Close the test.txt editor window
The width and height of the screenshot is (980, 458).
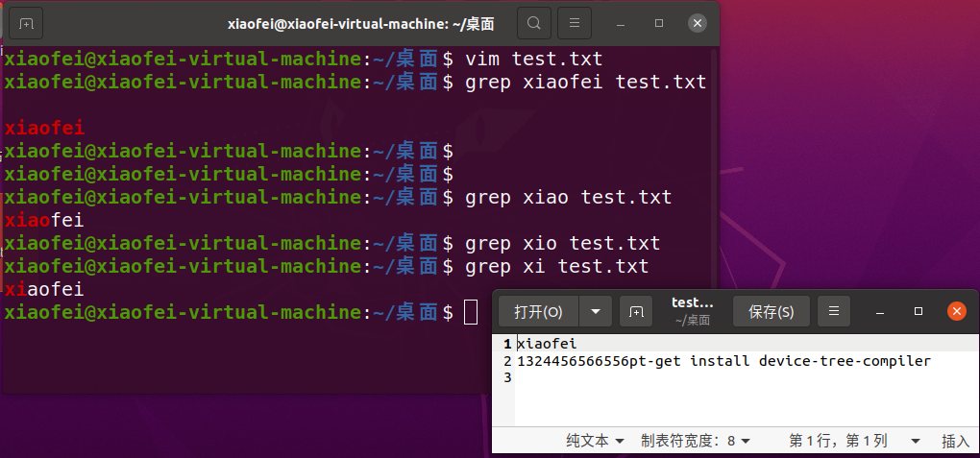pos(956,311)
